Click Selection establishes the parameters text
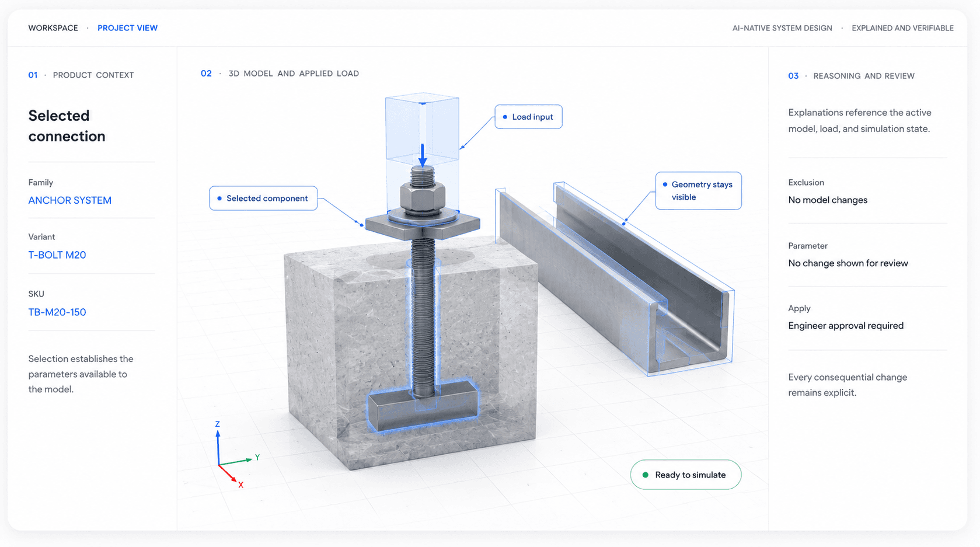 [81, 374]
